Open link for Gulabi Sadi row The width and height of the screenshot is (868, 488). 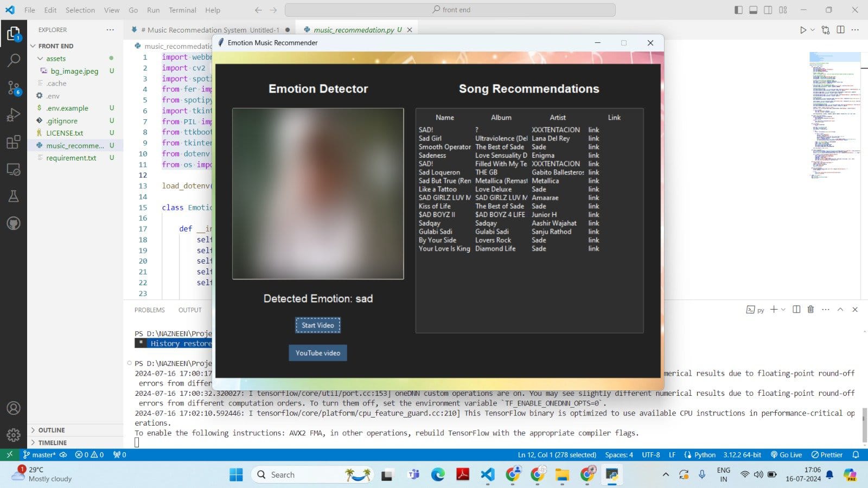pos(594,232)
